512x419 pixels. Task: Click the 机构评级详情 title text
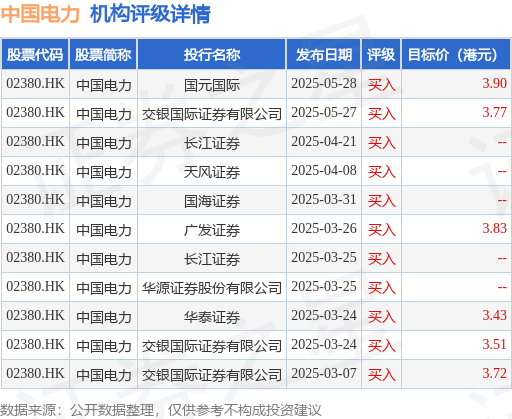(150, 14)
